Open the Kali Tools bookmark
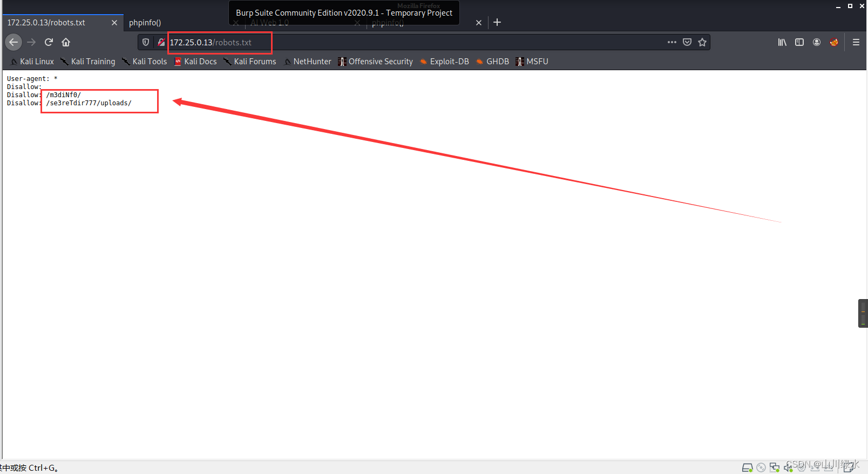This screenshot has width=868, height=474. coord(145,62)
